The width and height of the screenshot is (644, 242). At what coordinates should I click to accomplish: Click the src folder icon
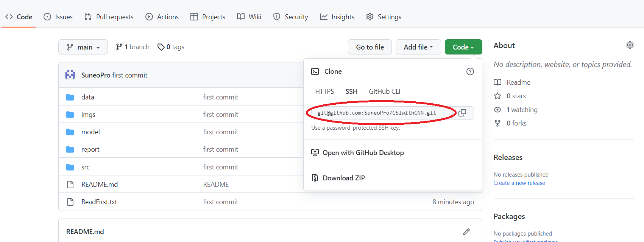pos(70,167)
